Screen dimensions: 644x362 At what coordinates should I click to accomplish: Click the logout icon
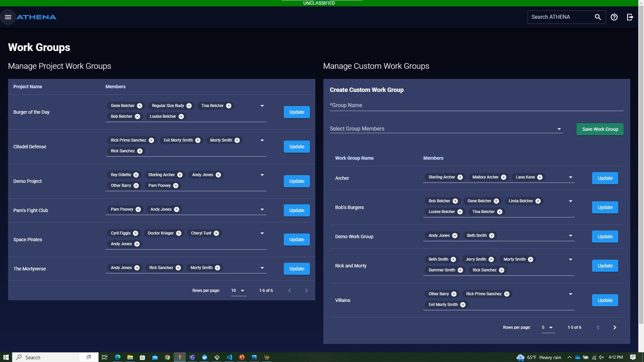coord(630,17)
